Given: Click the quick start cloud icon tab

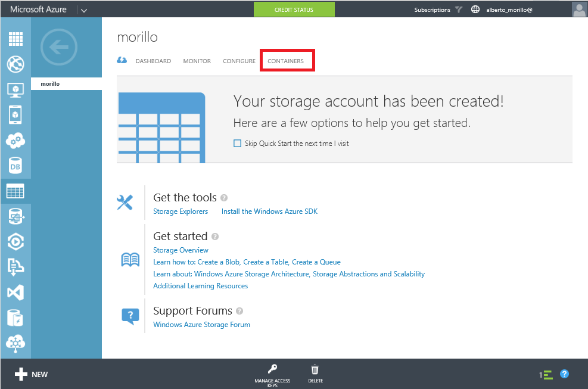Looking at the screenshot, I should 122,60.
